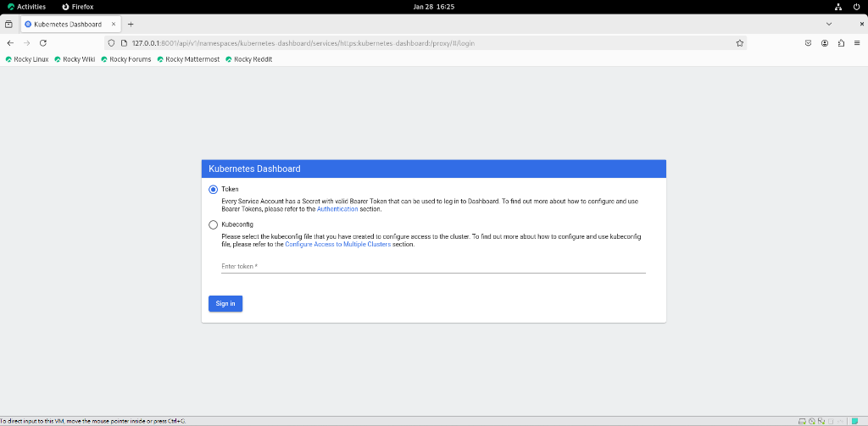Viewport: 868px width, 426px height.
Task: Expand the list all tabs chevron
Action: coord(829,25)
